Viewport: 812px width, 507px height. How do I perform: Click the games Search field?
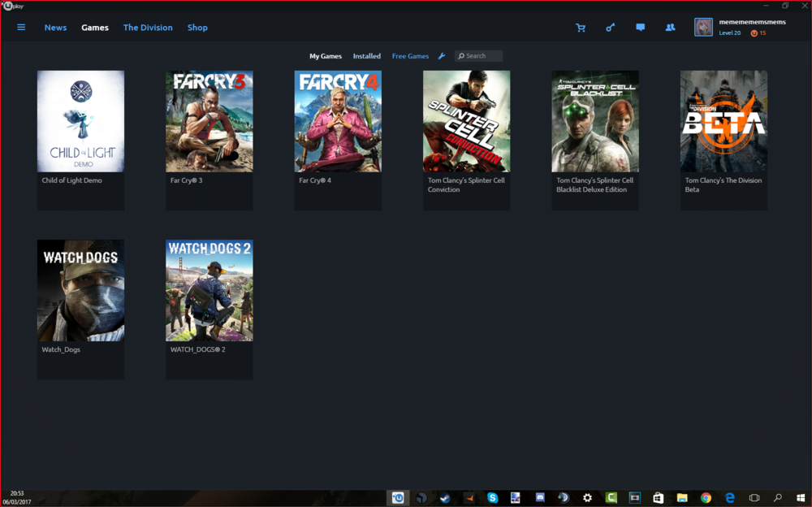(x=482, y=56)
